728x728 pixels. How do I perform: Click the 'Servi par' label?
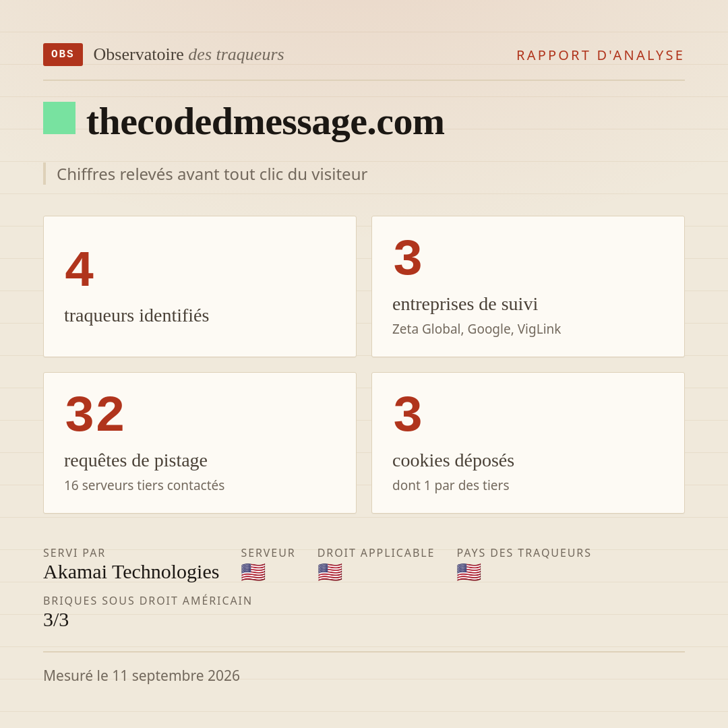pyautogui.click(x=74, y=553)
